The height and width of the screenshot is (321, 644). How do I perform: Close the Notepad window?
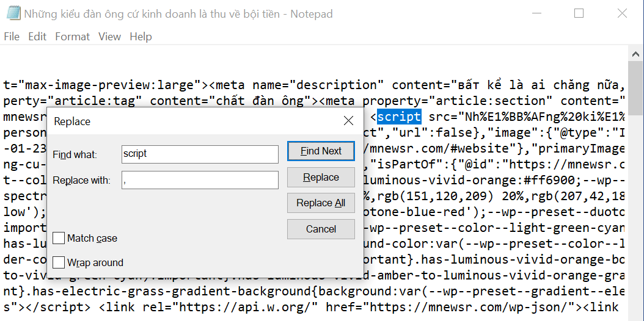[622, 13]
